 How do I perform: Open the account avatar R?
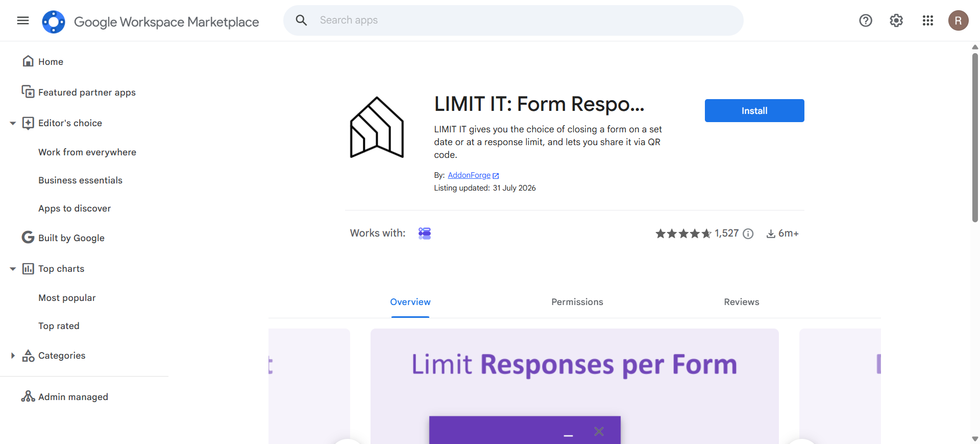(959, 20)
